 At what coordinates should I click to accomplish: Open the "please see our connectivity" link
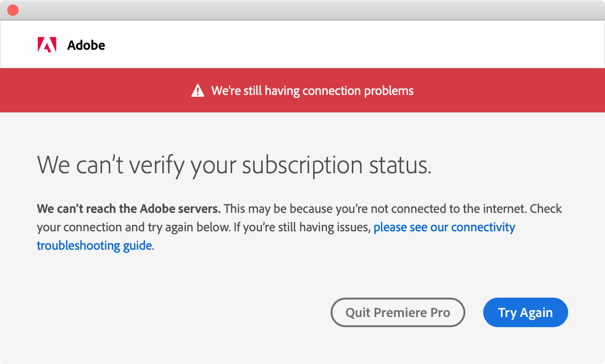(x=444, y=227)
